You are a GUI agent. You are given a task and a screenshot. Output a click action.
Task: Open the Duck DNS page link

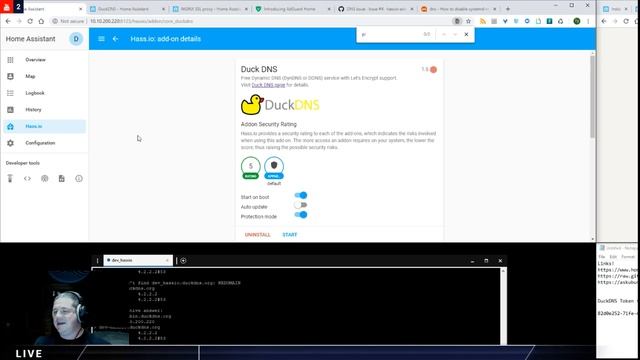(268, 85)
